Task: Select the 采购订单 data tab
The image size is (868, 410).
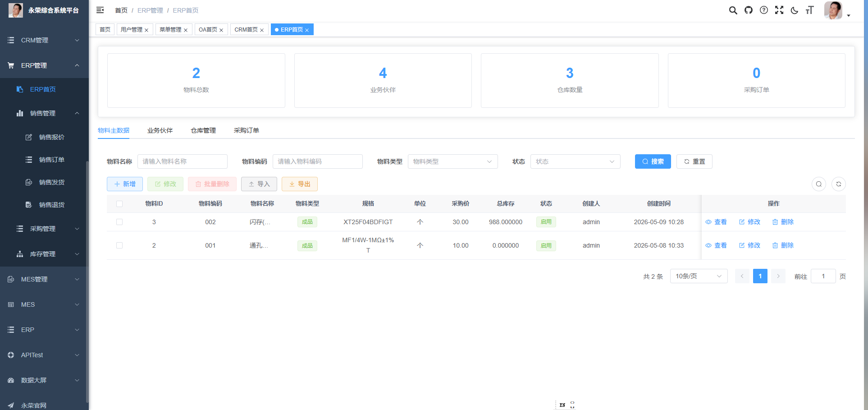Action: pyautogui.click(x=247, y=130)
